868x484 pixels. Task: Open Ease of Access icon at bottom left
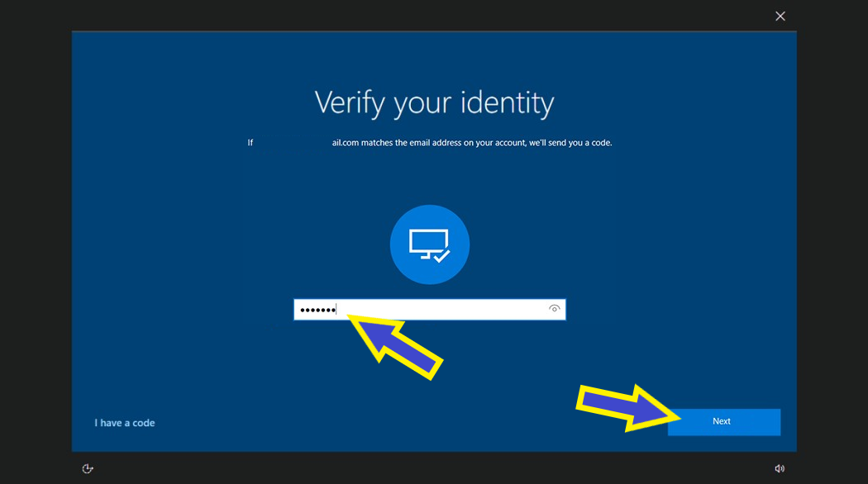(x=88, y=469)
